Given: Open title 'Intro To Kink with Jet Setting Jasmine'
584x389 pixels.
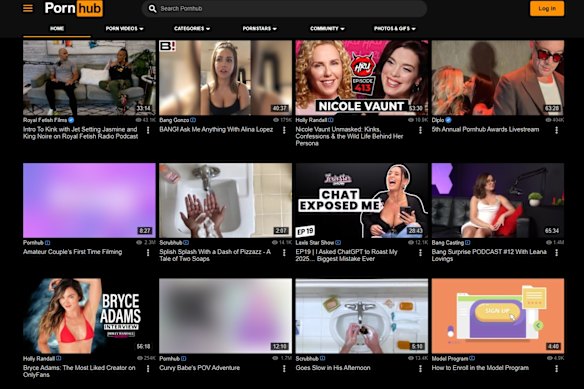Looking at the screenshot, I should pos(80,133).
